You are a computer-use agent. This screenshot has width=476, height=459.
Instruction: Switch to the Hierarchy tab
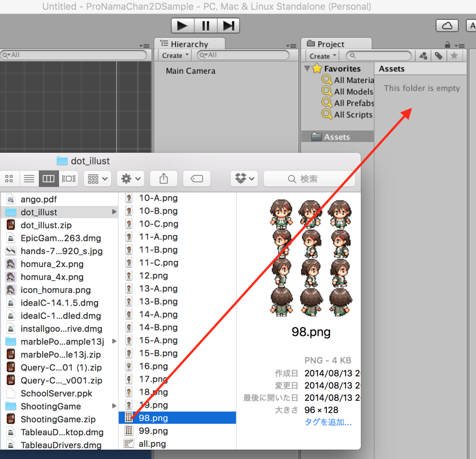[190, 44]
